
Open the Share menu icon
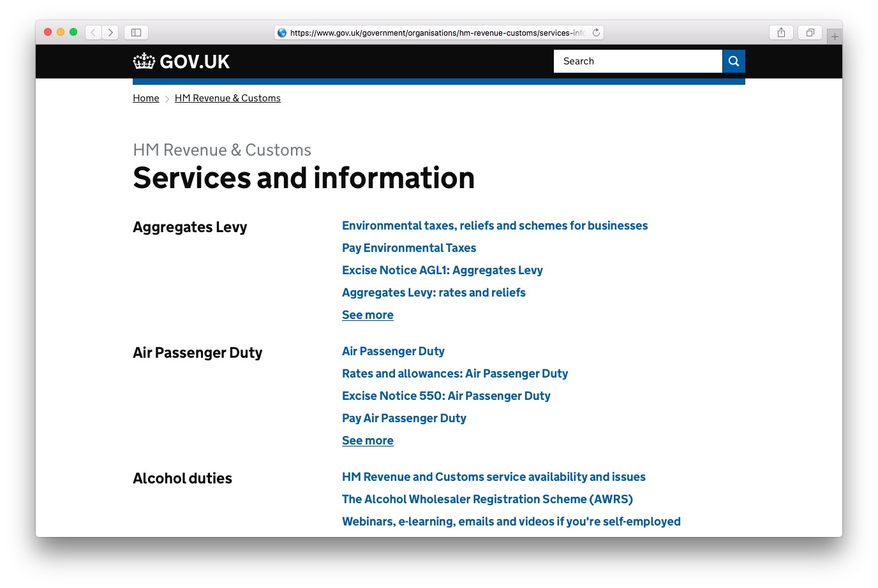(781, 33)
